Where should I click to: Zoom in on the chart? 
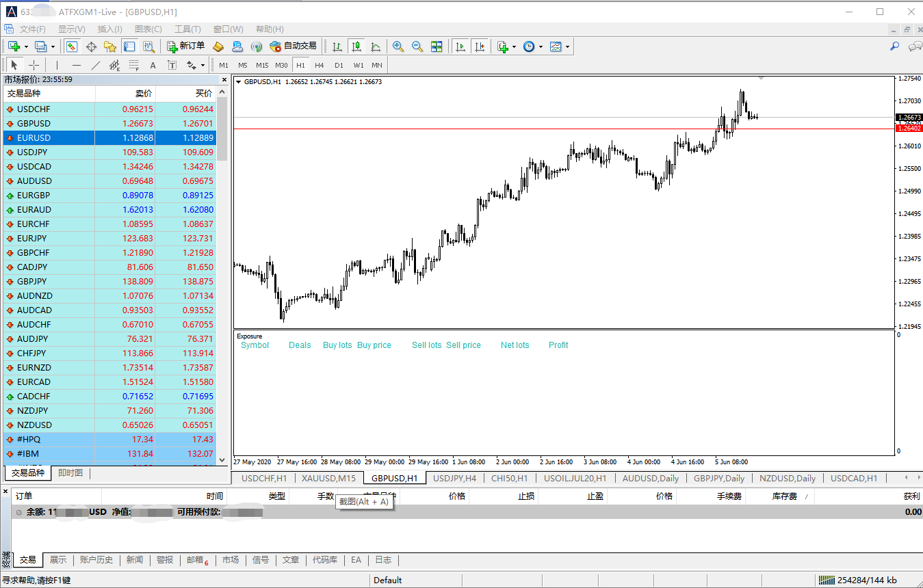click(x=398, y=46)
